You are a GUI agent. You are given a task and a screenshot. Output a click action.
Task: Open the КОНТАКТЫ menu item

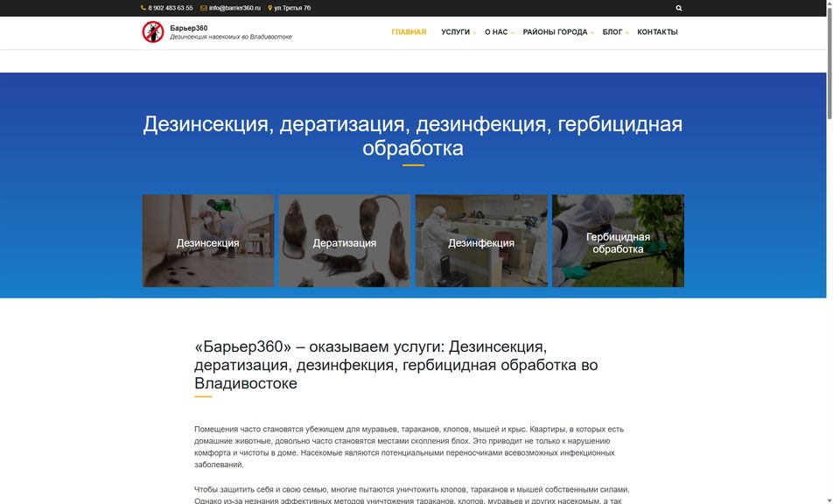[x=657, y=31]
